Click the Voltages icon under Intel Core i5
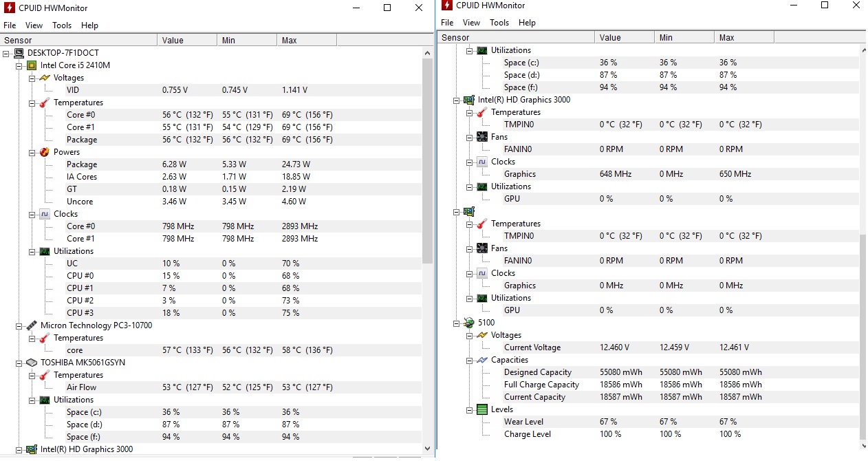 click(x=45, y=78)
